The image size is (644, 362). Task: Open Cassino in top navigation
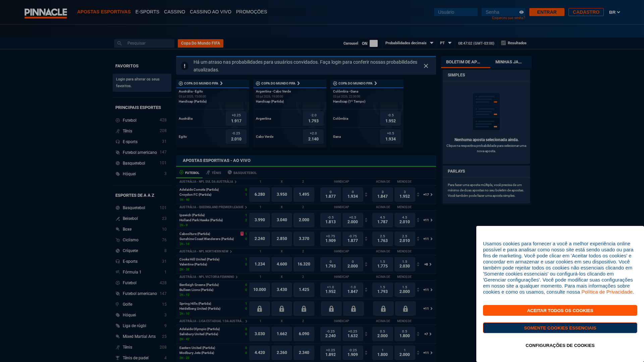tap(174, 12)
